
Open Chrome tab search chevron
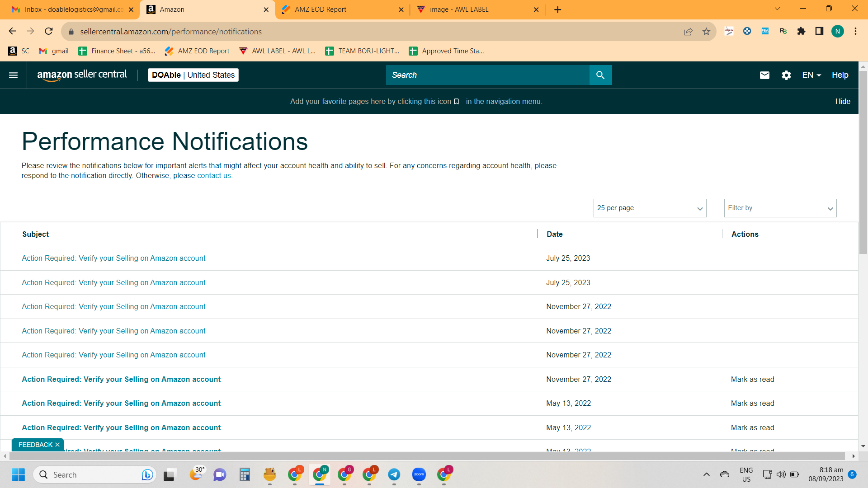coord(777,9)
